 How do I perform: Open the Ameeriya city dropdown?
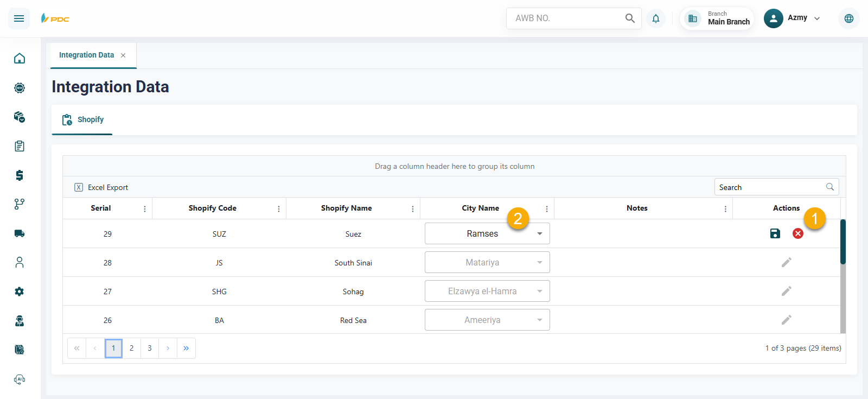pyautogui.click(x=487, y=320)
